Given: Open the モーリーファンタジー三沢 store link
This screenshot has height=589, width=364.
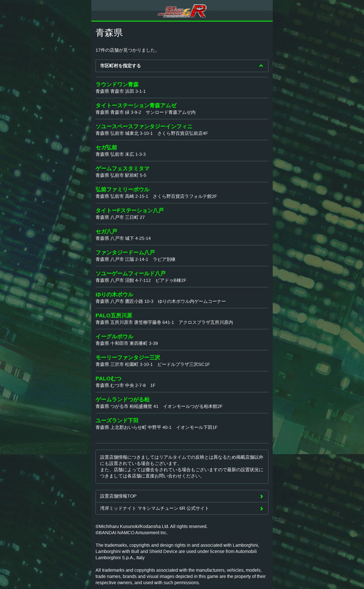Looking at the screenshot, I should tap(128, 357).
